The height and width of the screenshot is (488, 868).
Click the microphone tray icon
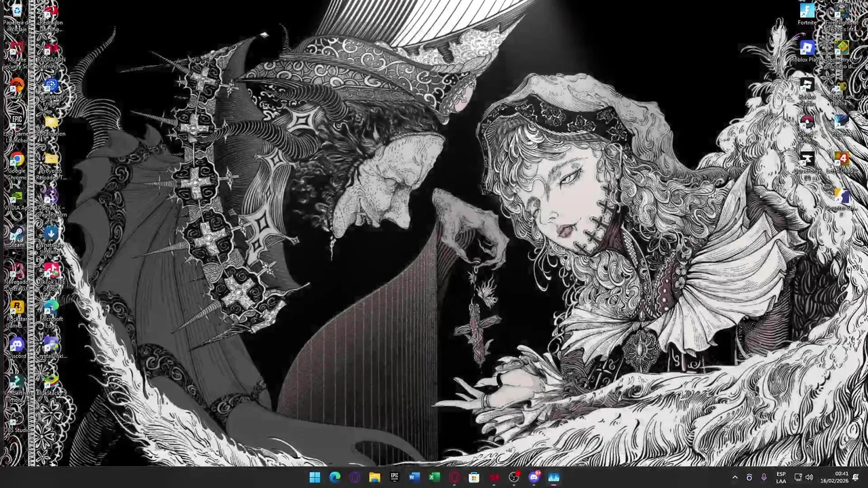click(764, 478)
